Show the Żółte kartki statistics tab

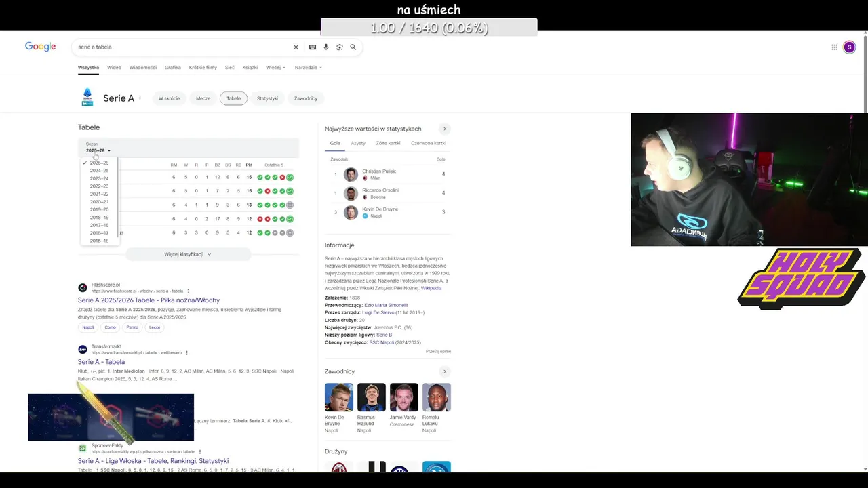click(389, 143)
